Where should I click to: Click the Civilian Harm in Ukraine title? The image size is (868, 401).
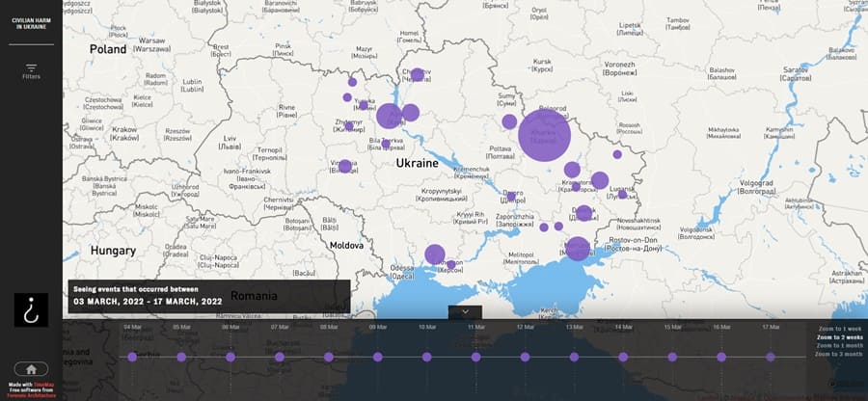click(x=31, y=23)
